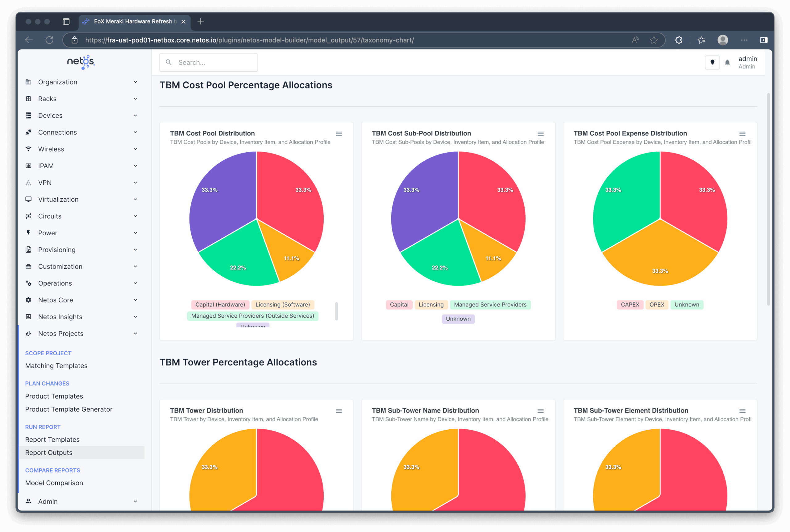Open TBM Sub-Tower Element Distribution menu
Image resolution: width=790 pixels, height=532 pixels.
[742, 411]
